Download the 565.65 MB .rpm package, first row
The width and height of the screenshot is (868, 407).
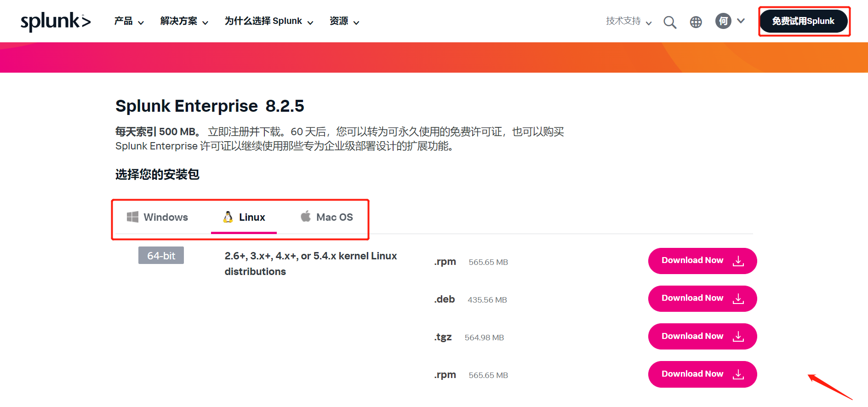pos(702,261)
